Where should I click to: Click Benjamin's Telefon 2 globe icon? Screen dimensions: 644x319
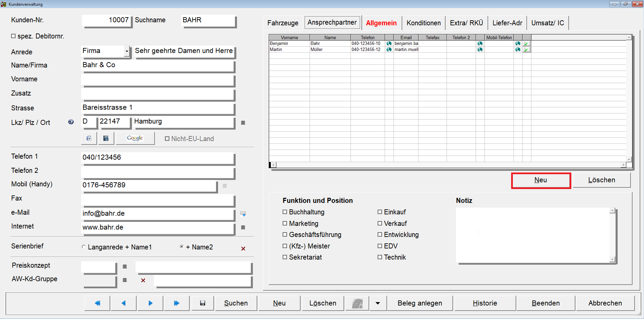(x=480, y=44)
